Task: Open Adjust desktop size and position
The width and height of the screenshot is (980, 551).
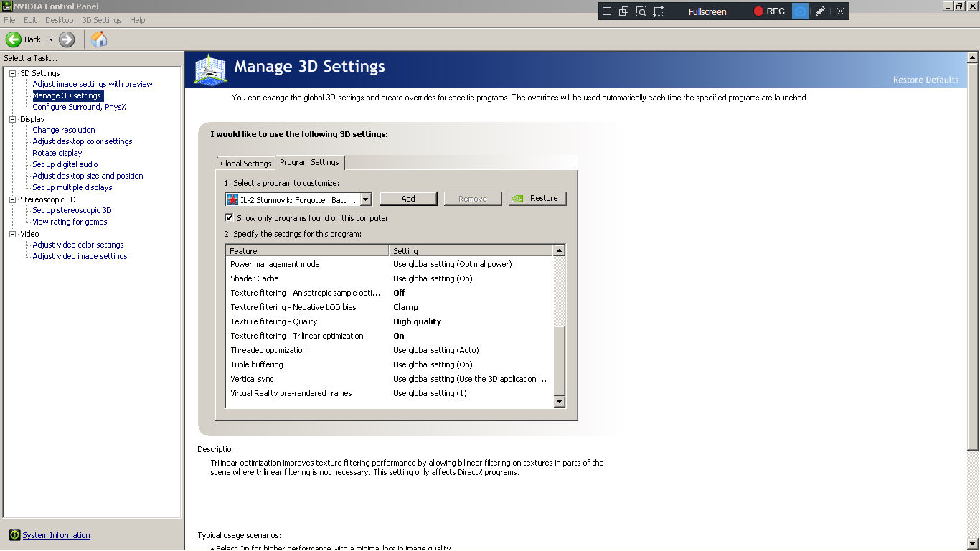Action: [88, 176]
